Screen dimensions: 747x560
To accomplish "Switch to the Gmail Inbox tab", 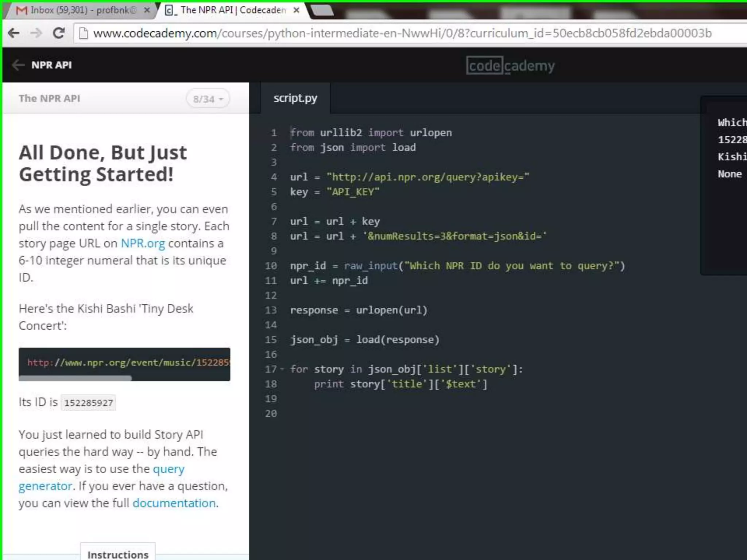I will pyautogui.click(x=82, y=10).
